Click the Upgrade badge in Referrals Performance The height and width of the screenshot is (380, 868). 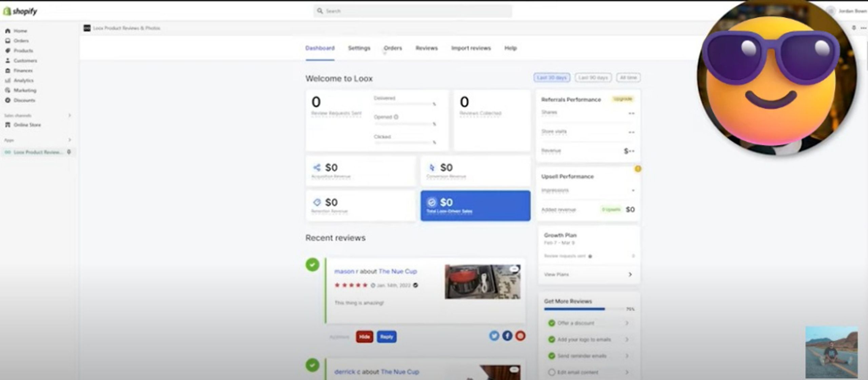click(623, 99)
